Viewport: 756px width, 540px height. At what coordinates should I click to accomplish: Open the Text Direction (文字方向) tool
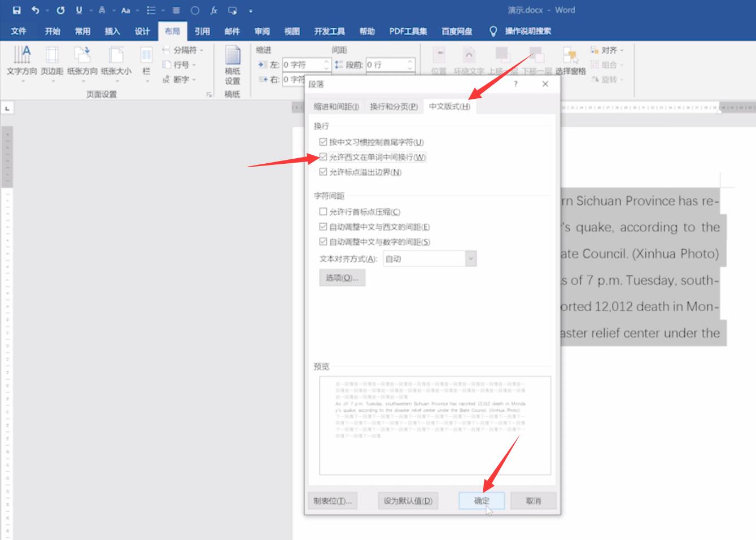[22, 64]
